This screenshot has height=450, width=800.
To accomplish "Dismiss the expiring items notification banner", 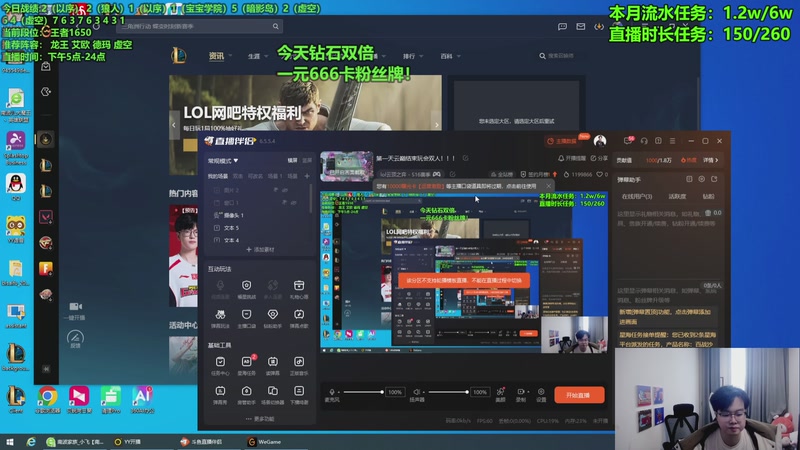I will click(548, 186).
